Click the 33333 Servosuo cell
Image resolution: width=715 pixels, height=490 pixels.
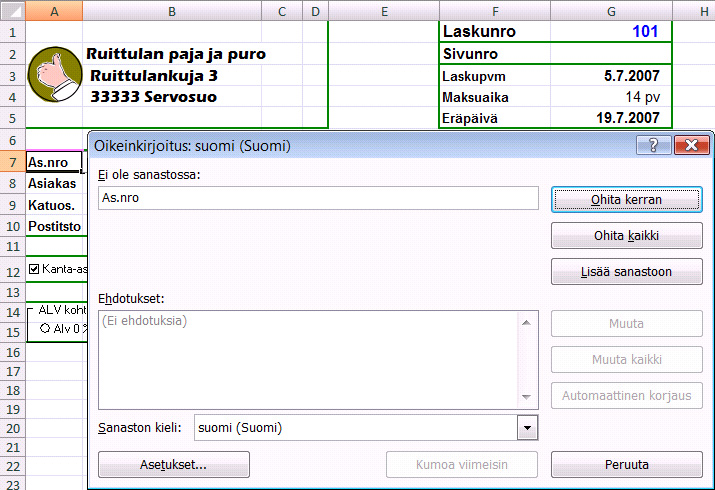[154, 97]
